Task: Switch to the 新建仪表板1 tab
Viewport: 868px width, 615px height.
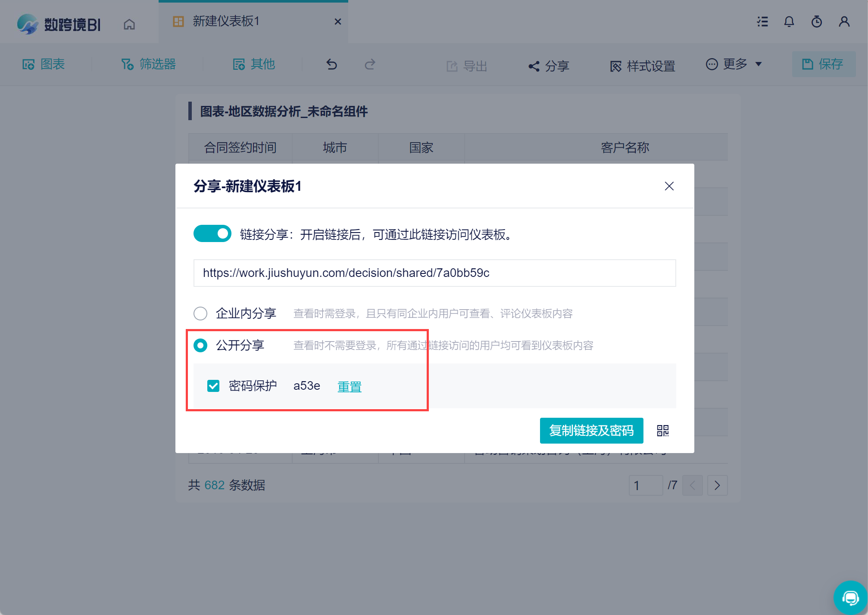Action: tap(226, 21)
